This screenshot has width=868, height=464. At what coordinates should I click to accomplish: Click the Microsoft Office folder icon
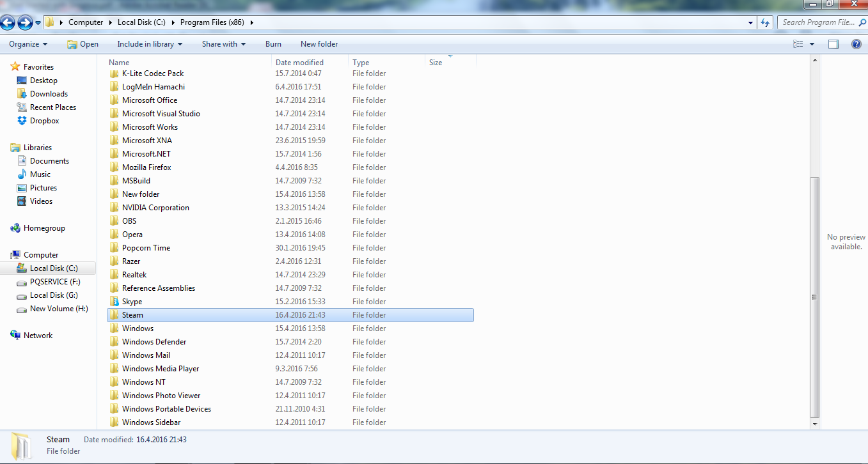tap(114, 100)
